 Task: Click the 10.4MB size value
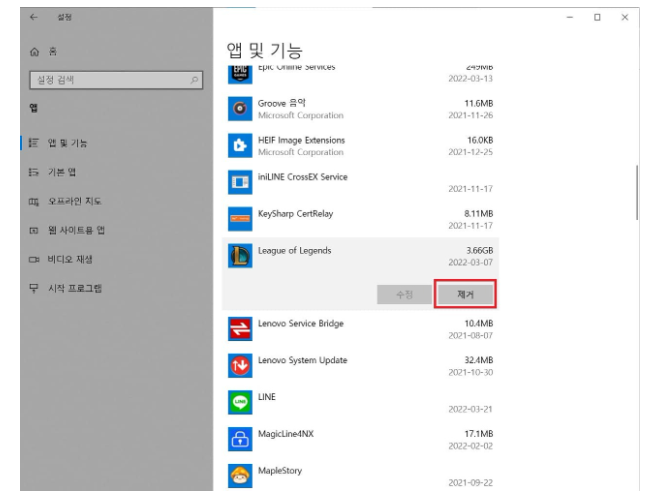(479, 323)
